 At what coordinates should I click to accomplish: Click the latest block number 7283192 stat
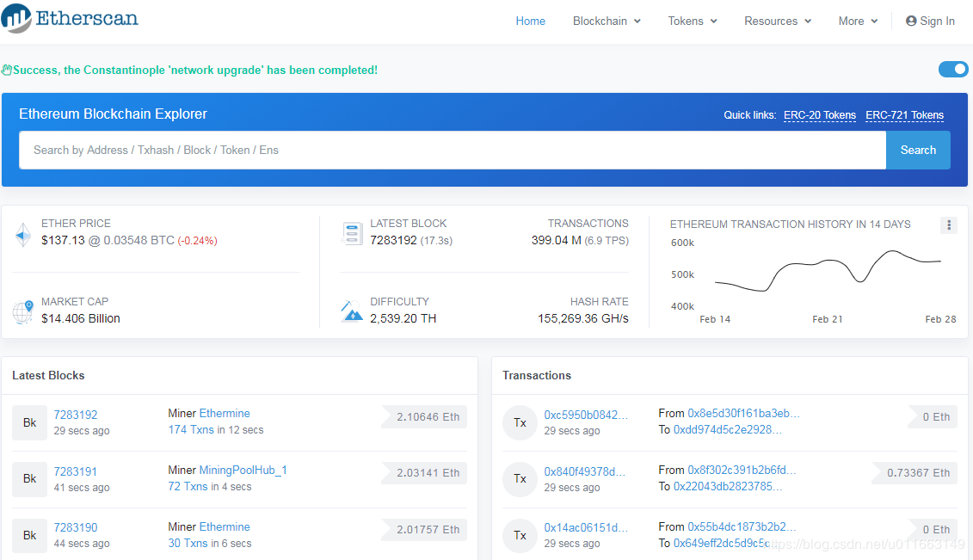393,240
